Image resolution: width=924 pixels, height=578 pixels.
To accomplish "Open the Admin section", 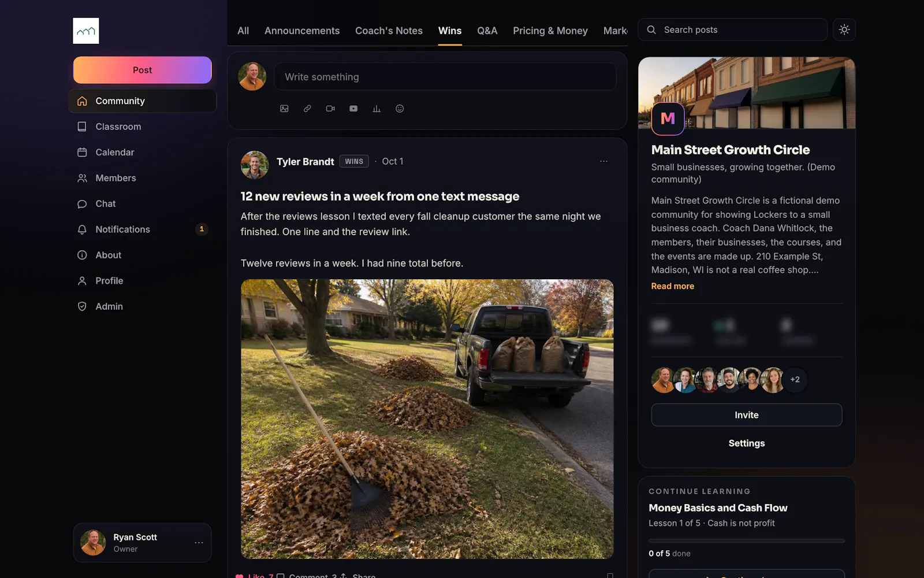I will (143, 306).
